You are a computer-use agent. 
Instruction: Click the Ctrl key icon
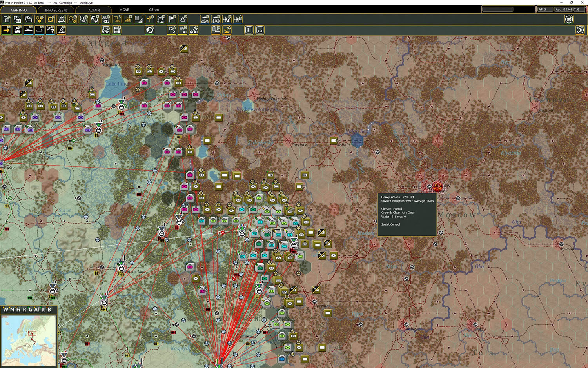click(260, 30)
